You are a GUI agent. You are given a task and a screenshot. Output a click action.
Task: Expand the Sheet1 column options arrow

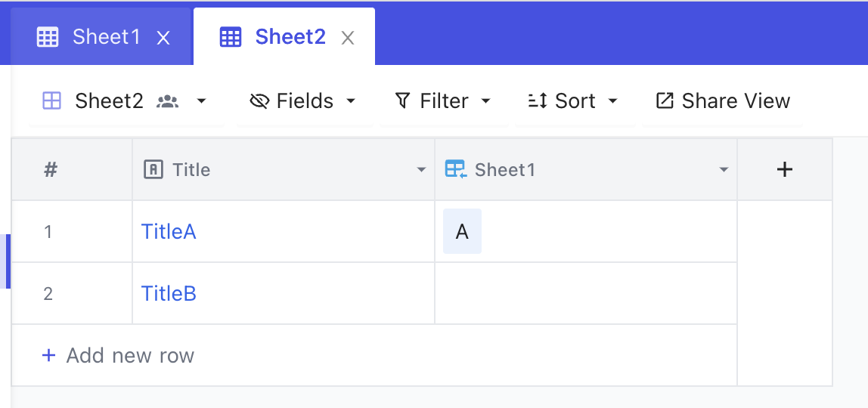pyautogui.click(x=724, y=170)
